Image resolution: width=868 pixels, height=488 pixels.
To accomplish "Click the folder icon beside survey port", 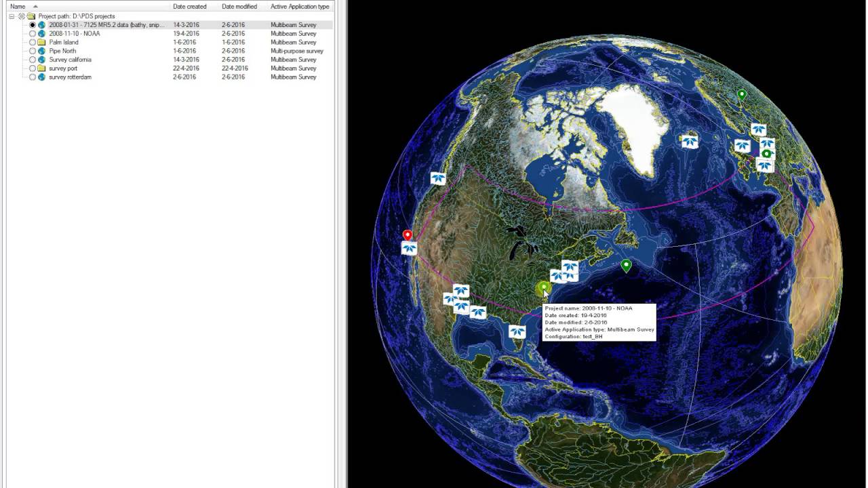I will click(41, 68).
